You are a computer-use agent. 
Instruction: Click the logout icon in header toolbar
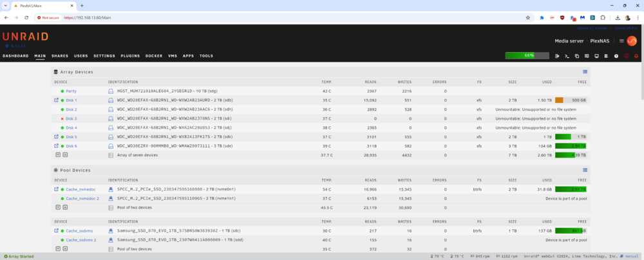[557, 56]
